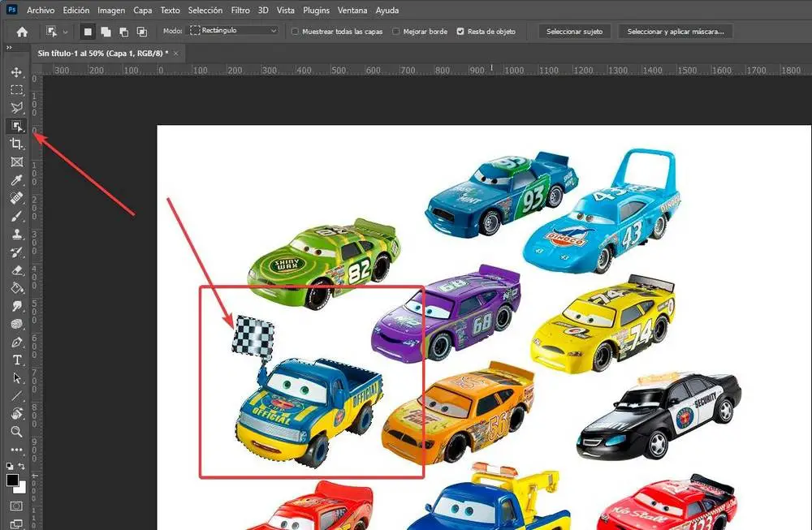Open the Ventana menu
This screenshot has width=812, height=530.
pyautogui.click(x=352, y=11)
